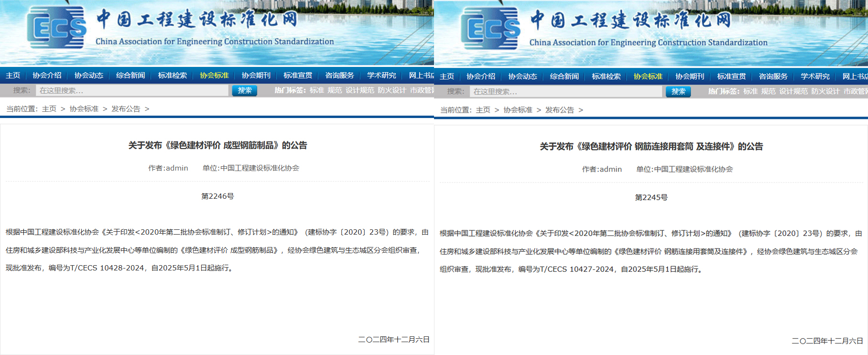
Task: Click highlighted 协会标准 menu on the 第2245号 page
Action: (648, 76)
